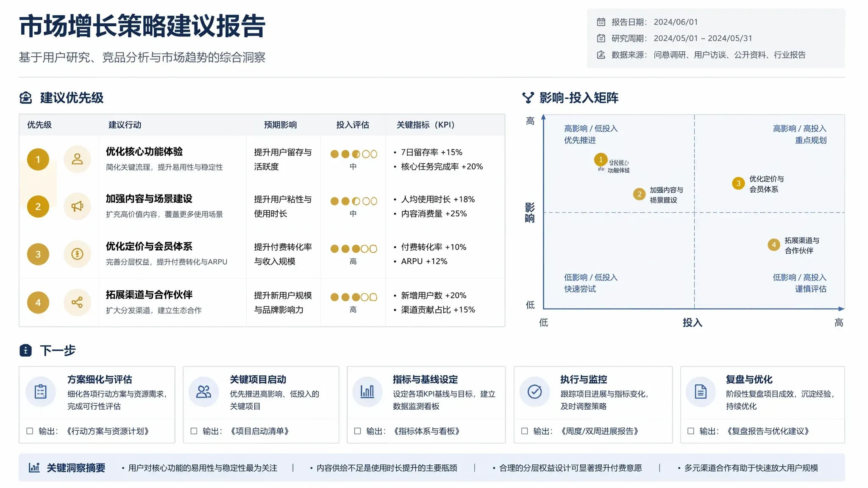
Task: Check the 《项目启动清单》 output checkbox
Action: click(x=194, y=431)
